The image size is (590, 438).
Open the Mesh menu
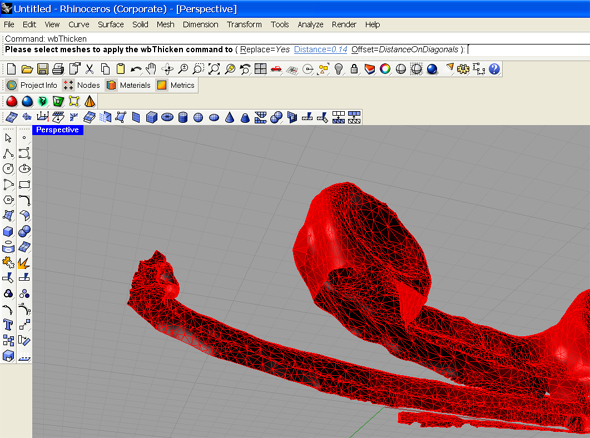[x=165, y=24]
